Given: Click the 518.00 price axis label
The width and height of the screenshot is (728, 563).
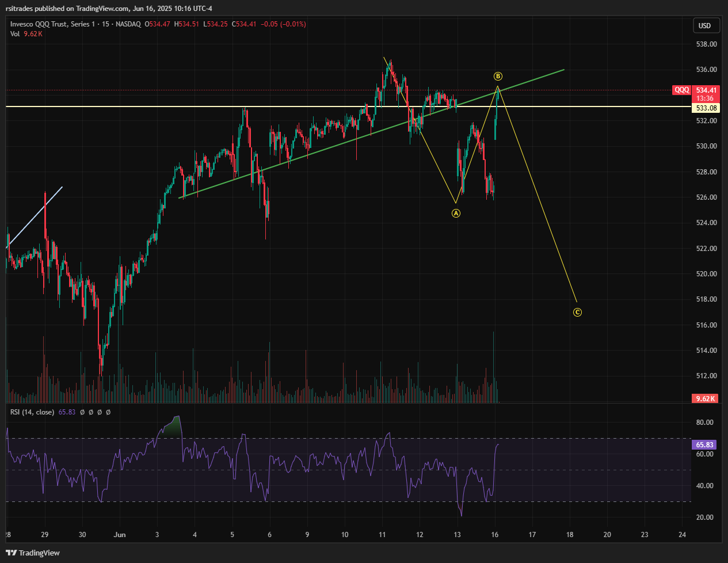Looking at the screenshot, I should [x=706, y=299].
